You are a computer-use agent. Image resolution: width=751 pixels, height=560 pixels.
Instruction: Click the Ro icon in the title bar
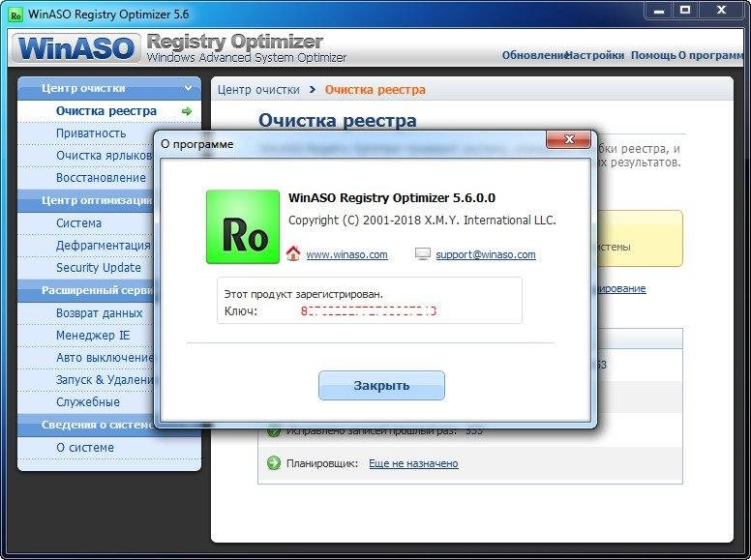[x=15, y=15]
